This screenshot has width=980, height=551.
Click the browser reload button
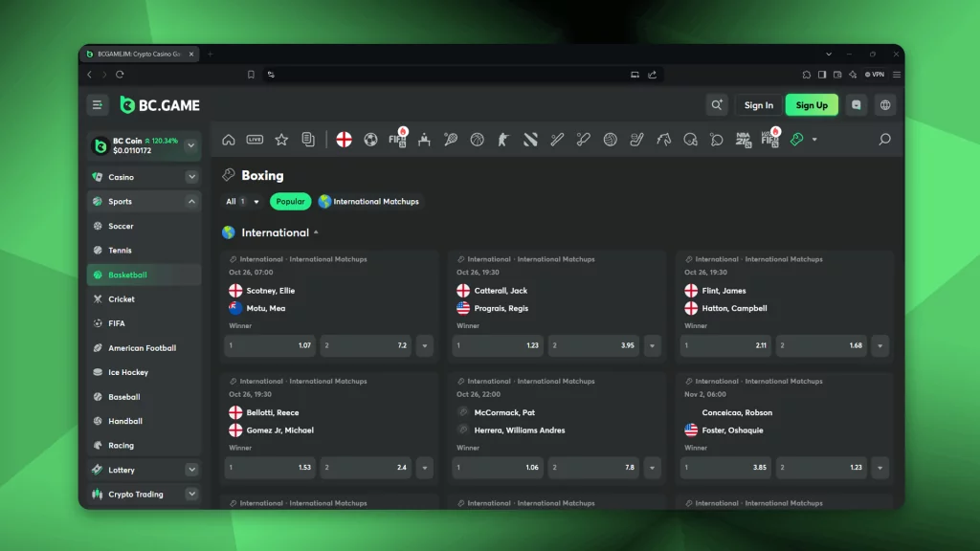pyautogui.click(x=120, y=75)
